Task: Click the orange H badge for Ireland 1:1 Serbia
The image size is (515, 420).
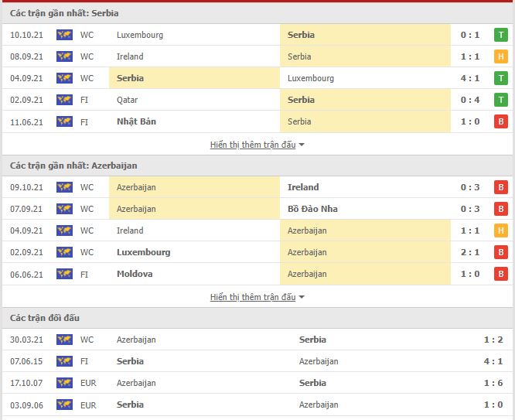Action: pyautogui.click(x=500, y=56)
